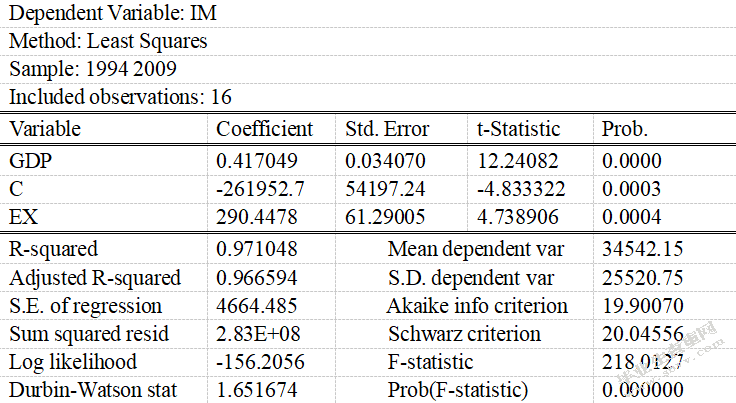
Task: Select EX t-Statistic value 4.738906
Action: 518,217
